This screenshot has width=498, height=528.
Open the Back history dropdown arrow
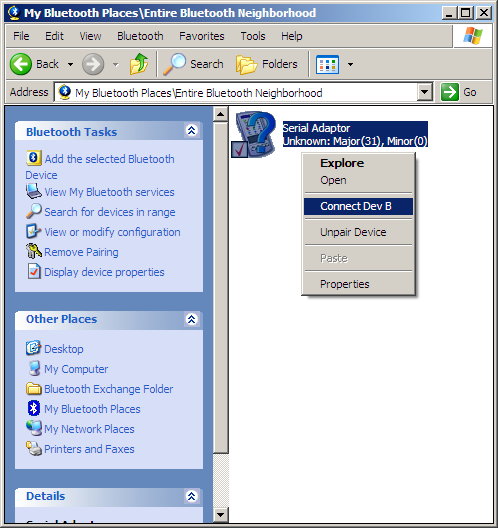(x=70, y=64)
